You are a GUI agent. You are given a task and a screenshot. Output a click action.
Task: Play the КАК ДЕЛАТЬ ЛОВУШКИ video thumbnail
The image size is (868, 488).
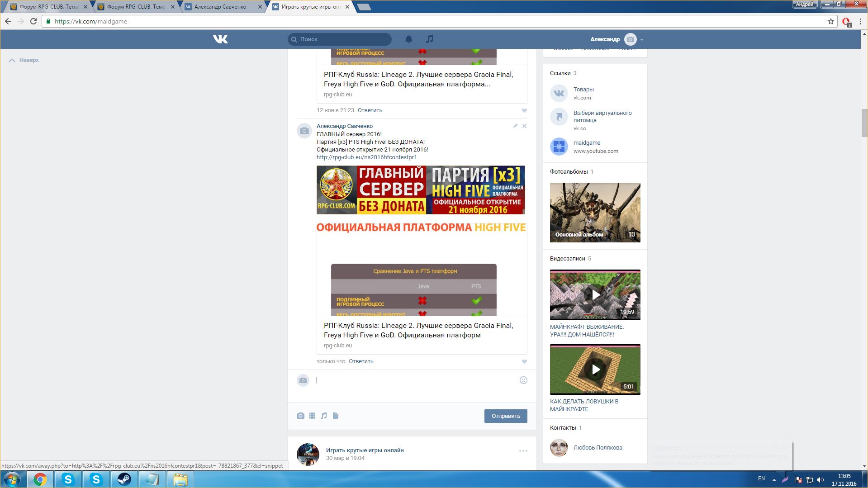pyautogui.click(x=595, y=370)
